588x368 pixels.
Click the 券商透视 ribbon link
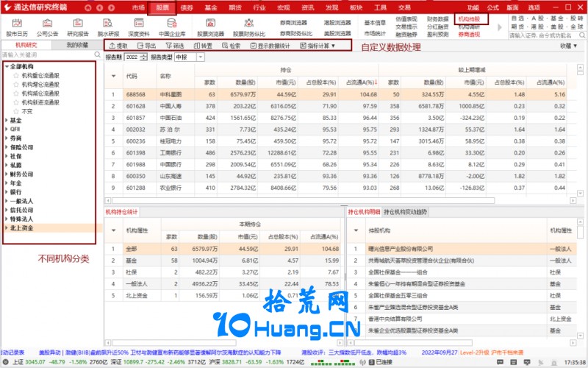469,34
